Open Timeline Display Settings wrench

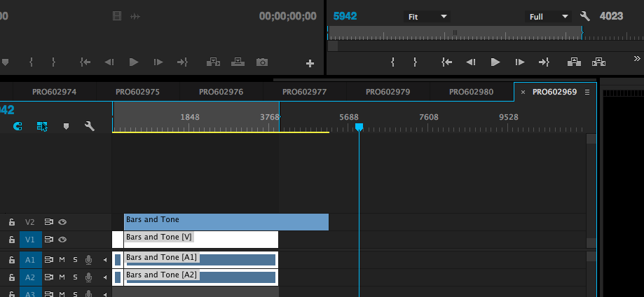pos(90,126)
